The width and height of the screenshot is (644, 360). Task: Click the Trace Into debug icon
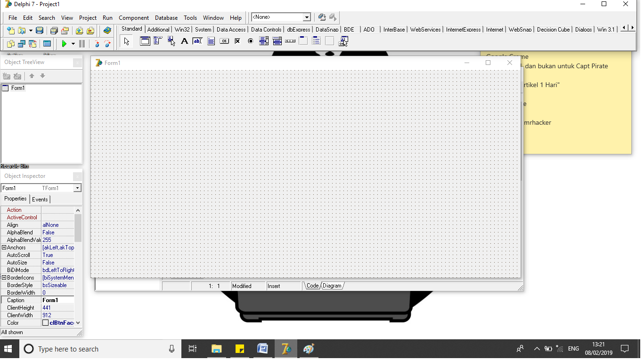click(97, 44)
